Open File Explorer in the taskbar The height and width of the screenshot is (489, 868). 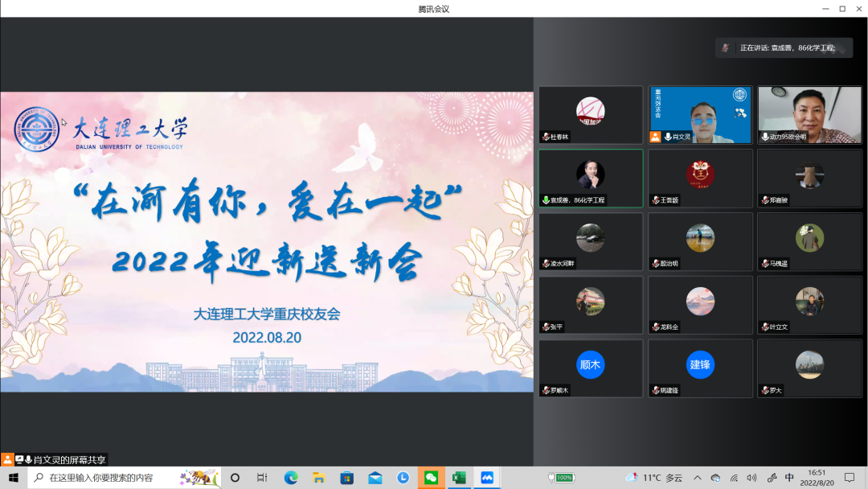click(319, 478)
